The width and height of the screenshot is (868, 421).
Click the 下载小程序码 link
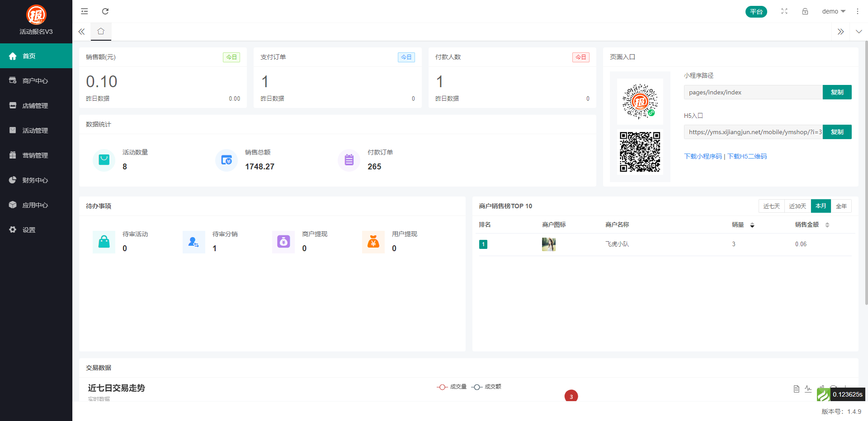pos(703,156)
